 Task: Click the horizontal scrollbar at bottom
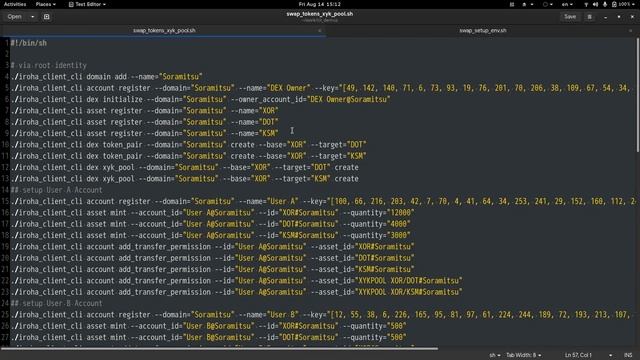point(220,349)
